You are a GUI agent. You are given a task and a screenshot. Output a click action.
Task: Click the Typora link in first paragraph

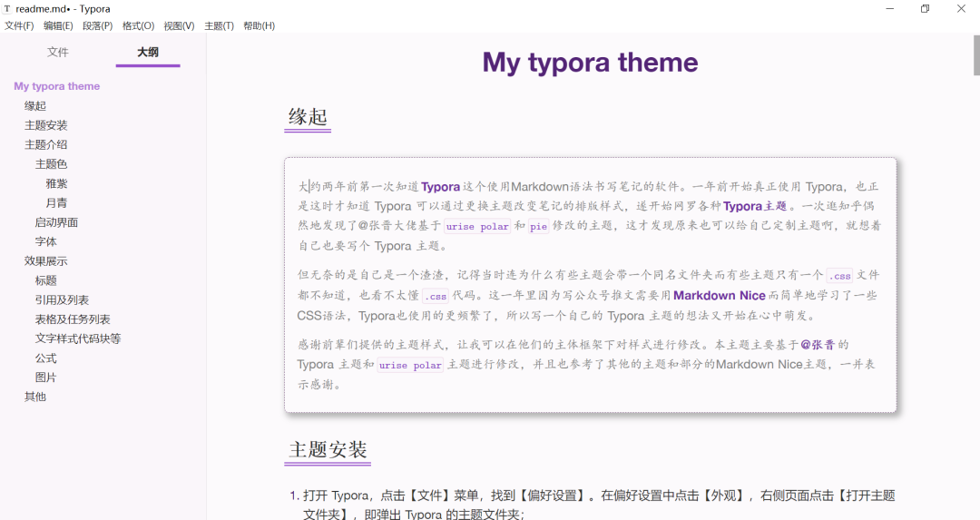coord(441,186)
